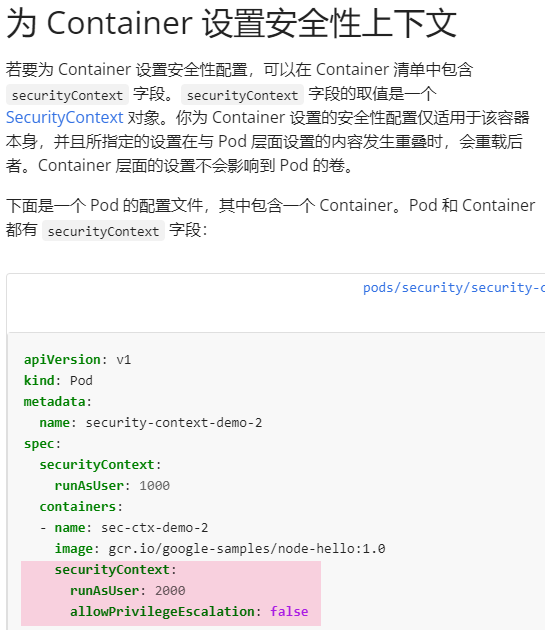
Task: Click the runAsUser value 1000
Action: (x=154, y=485)
